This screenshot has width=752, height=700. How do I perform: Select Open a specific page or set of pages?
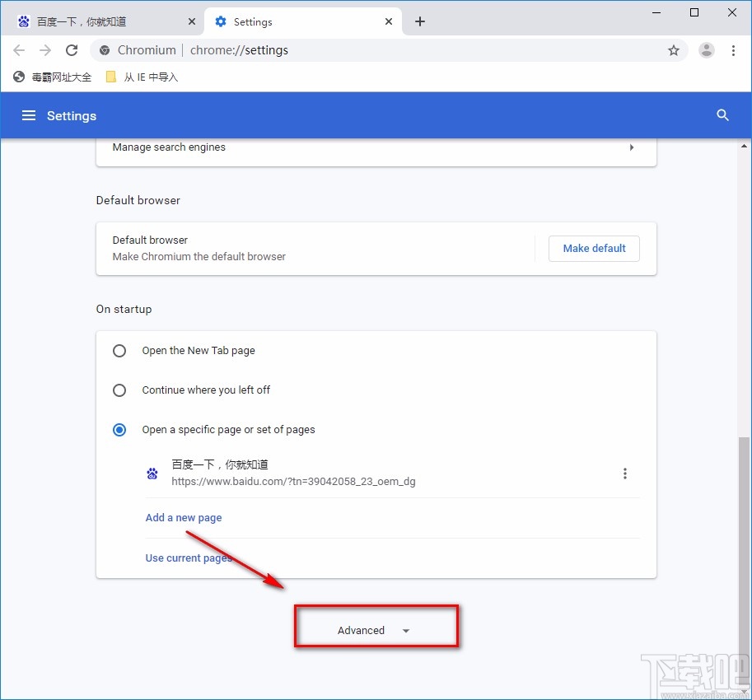coord(119,430)
